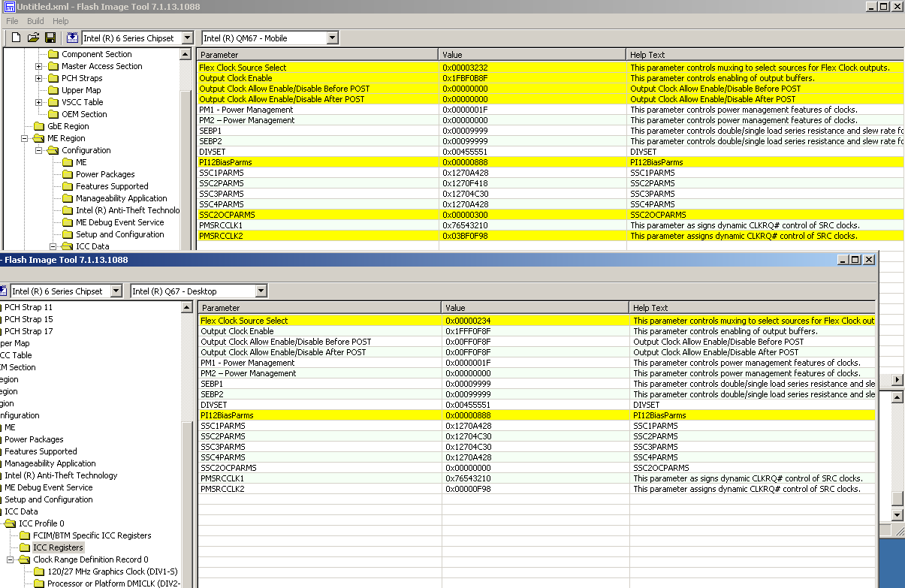Image resolution: width=905 pixels, height=588 pixels.
Task: Click the value 0x00000234 for Flex Clock Source Select
Action: [x=469, y=321]
